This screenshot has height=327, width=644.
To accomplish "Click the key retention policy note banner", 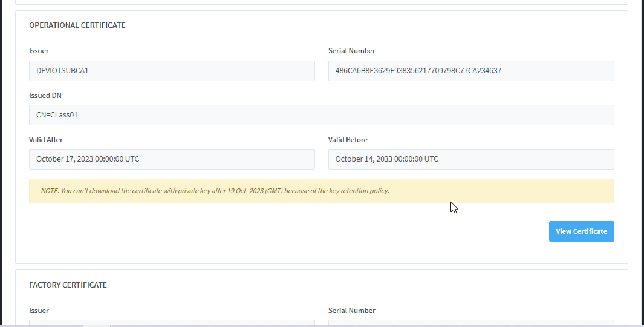I will tap(321, 191).
